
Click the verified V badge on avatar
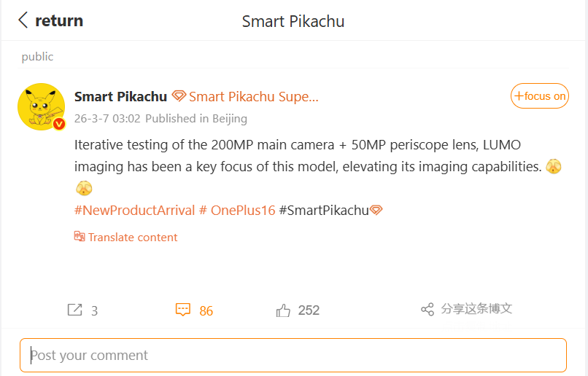(59, 124)
